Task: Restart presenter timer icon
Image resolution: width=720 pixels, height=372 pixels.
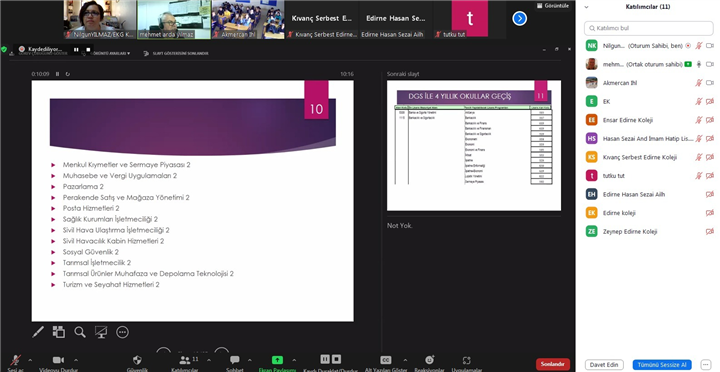Action: [68, 74]
